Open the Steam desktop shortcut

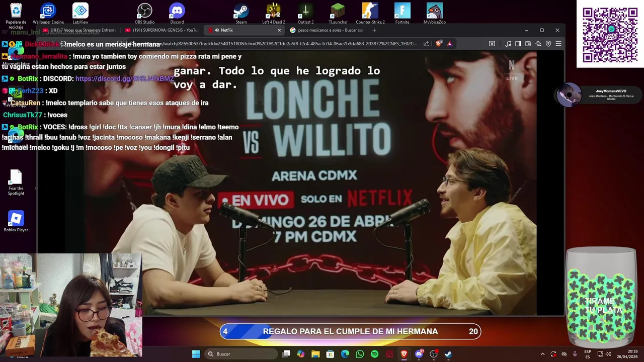(x=242, y=14)
